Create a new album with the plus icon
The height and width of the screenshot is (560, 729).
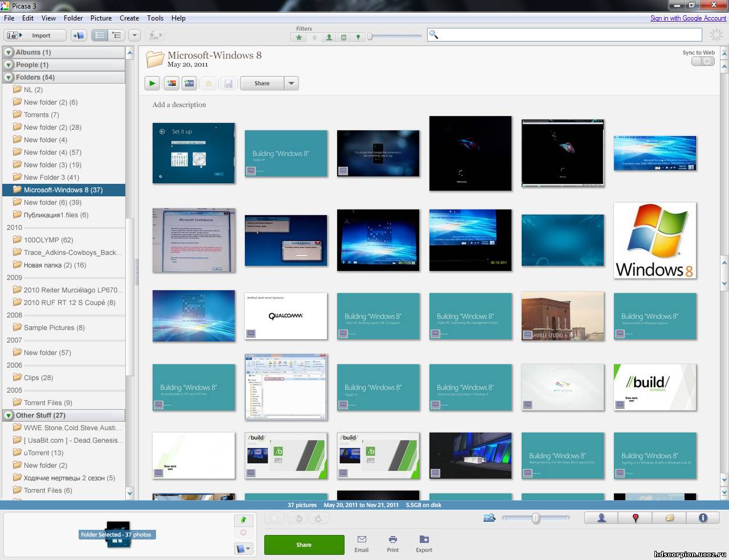point(79,35)
